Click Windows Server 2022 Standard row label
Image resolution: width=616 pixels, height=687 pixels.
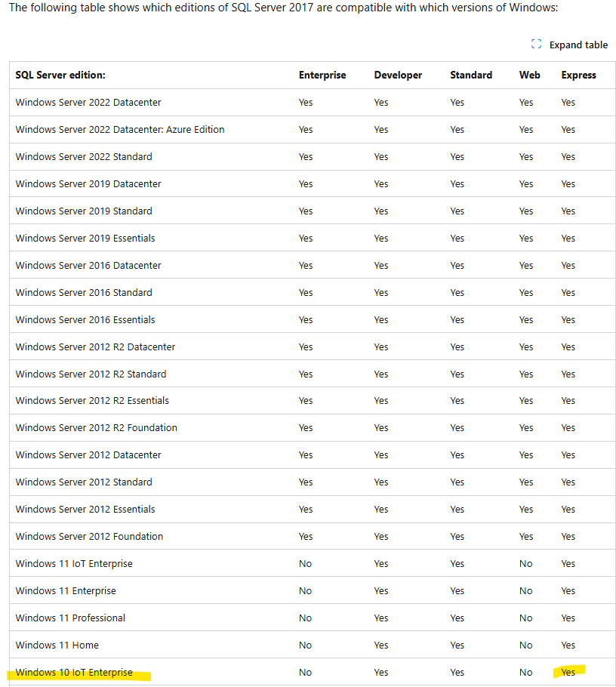click(x=84, y=157)
